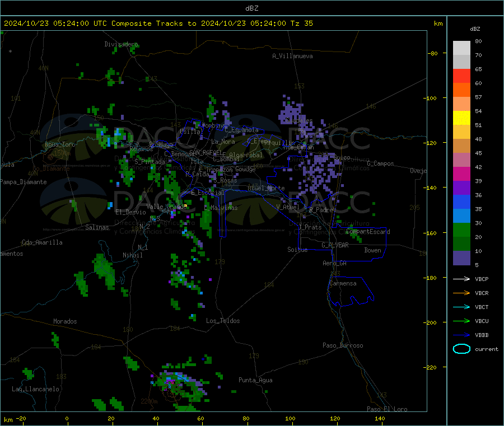The height and width of the screenshot is (426, 504).
Task: Click the 'Paso_Barroso' place label
Action: pos(343,345)
